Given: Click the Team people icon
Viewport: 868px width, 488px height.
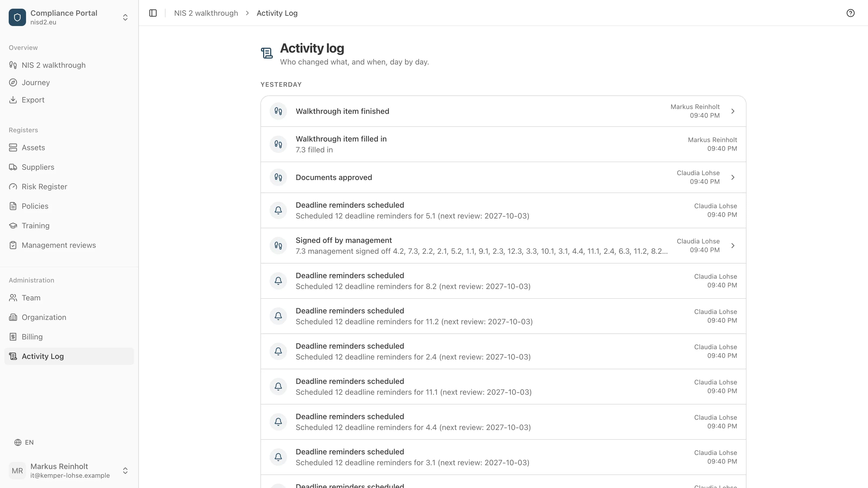Looking at the screenshot, I should pyautogui.click(x=13, y=298).
